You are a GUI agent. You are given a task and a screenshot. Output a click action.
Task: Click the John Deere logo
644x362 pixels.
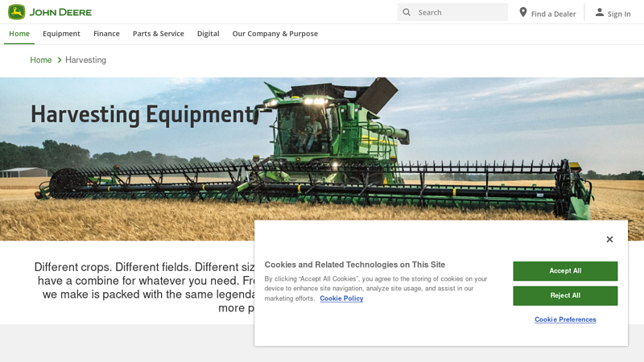[50, 12]
